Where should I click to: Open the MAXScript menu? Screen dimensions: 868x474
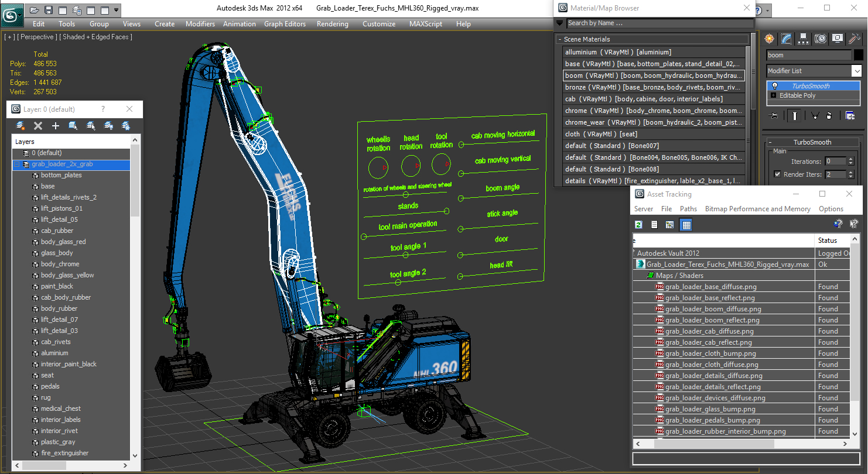coord(426,24)
